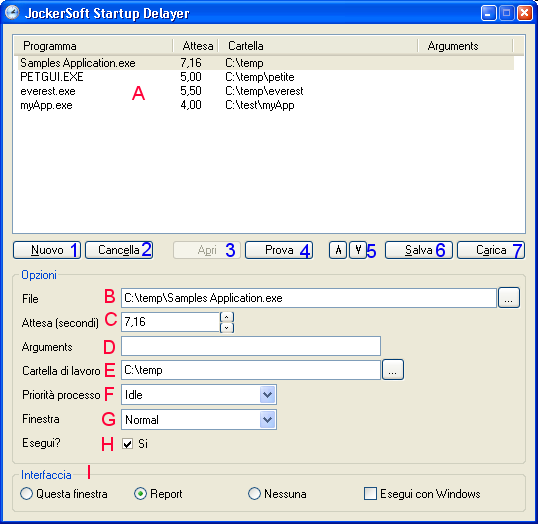Decrease Attesa seconds with down spinner
Screen dimensions: 538x524
click(x=227, y=328)
